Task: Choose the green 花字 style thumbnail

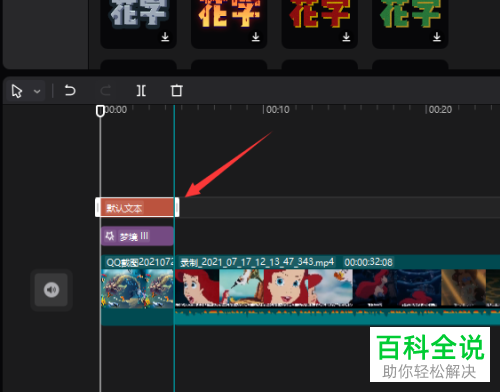Action: point(410,23)
